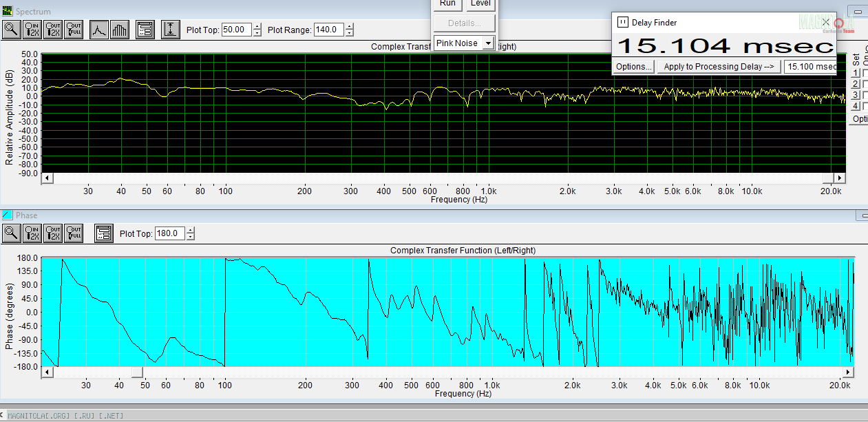This screenshot has width=868, height=422.
Task: Click the Run signal generator button
Action: click(x=447, y=4)
